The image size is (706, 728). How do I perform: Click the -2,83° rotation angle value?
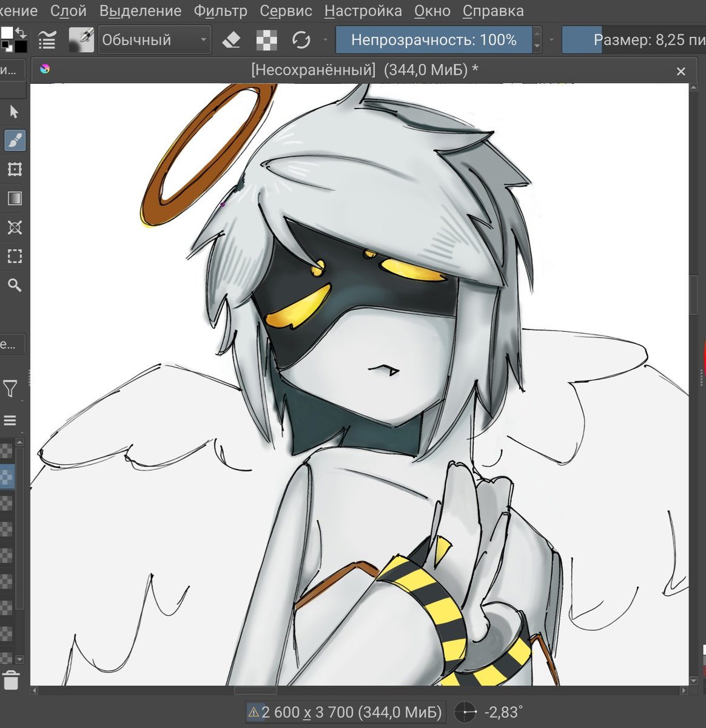pos(503,712)
